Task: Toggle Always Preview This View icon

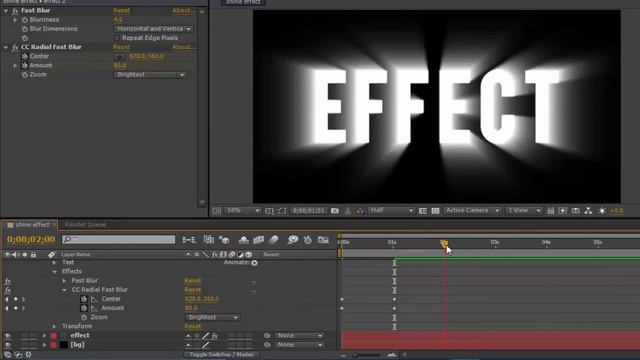Action: click(x=216, y=211)
